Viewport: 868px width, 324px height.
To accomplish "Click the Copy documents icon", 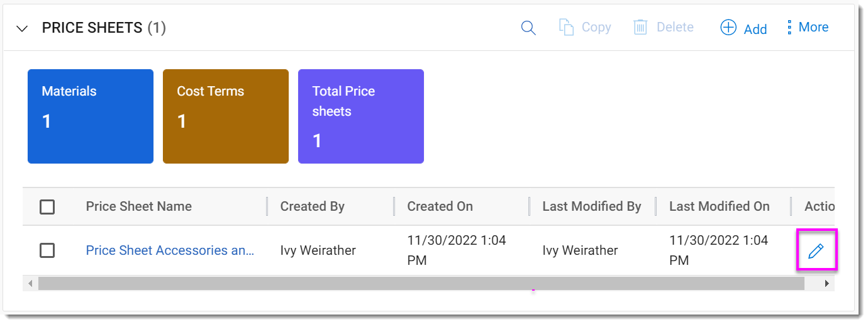I will (x=567, y=28).
